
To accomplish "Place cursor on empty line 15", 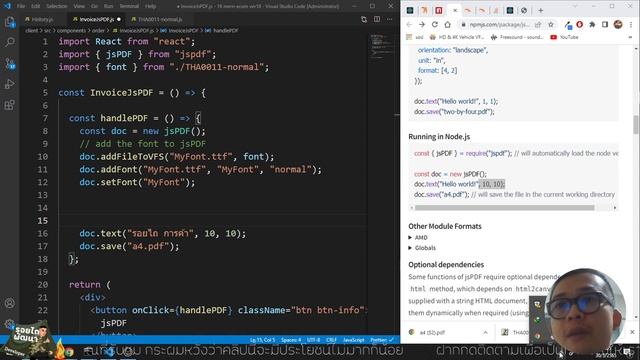I will (x=212, y=221).
